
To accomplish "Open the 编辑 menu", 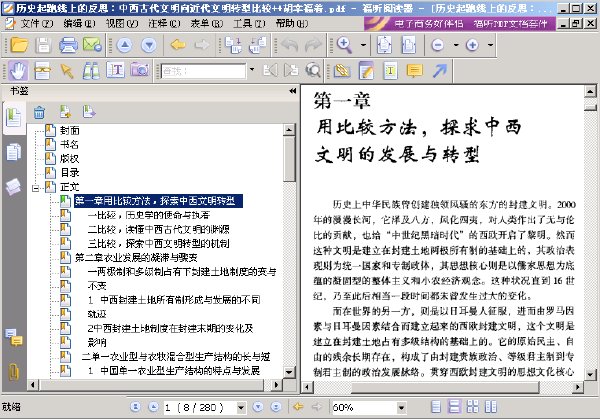I will coord(79,24).
